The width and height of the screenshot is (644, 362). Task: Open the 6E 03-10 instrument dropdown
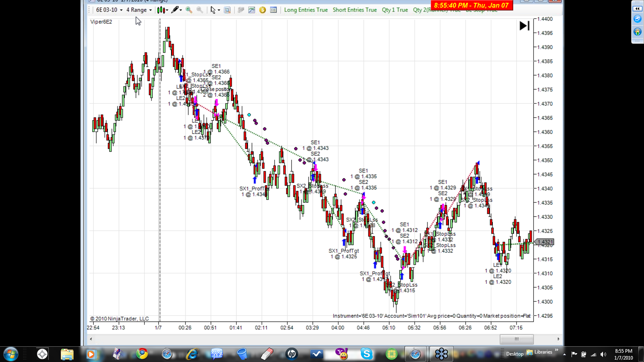[x=109, y=10]
